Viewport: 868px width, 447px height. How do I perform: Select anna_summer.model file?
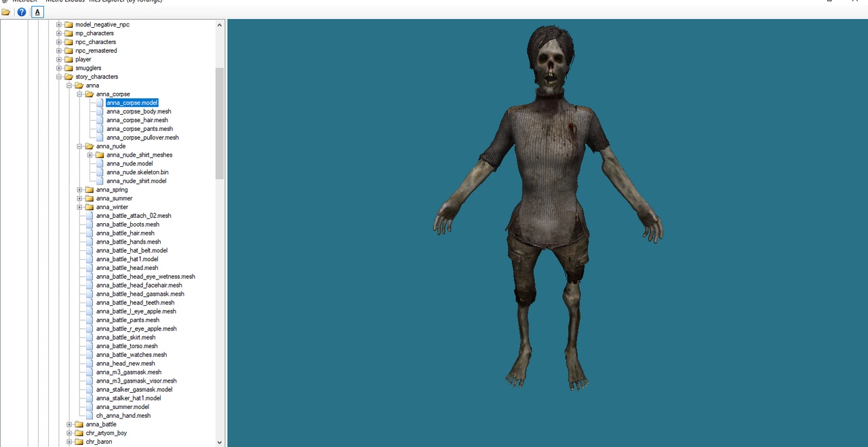(123, 407)
